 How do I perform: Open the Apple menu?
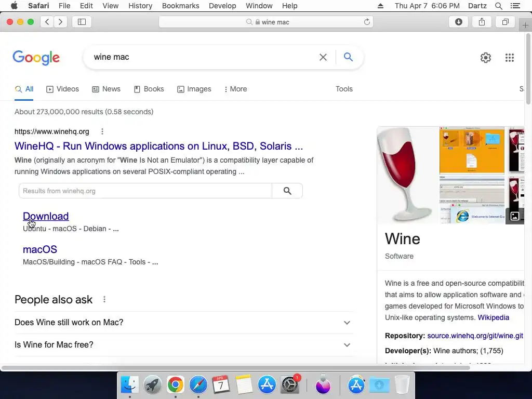pos(14,6)
